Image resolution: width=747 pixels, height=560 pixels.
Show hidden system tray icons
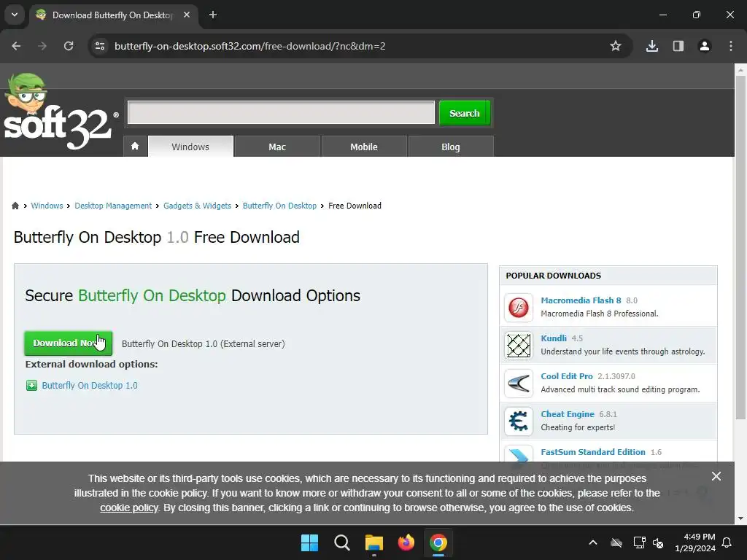(x=592, y=542)
